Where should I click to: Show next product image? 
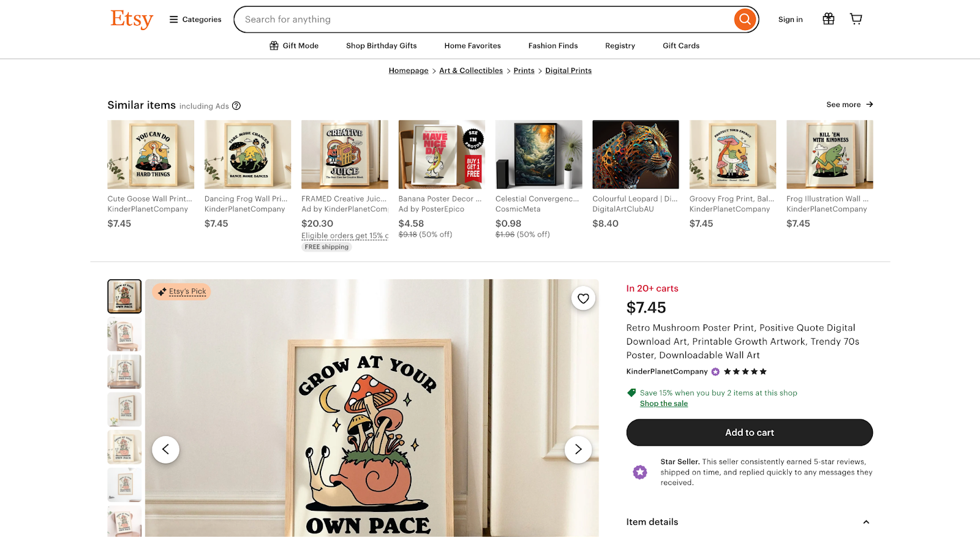coord(578,449)
